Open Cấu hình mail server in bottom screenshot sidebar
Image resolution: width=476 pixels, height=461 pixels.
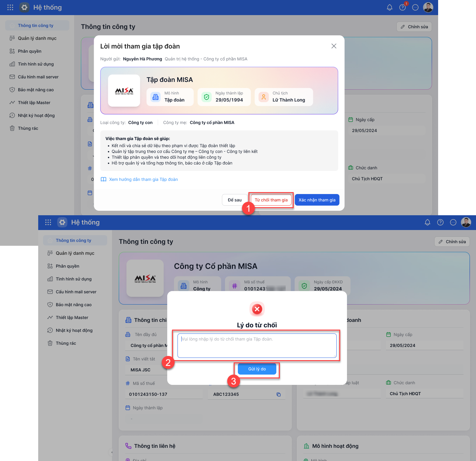pyautogui.click(x=75, y=292)
